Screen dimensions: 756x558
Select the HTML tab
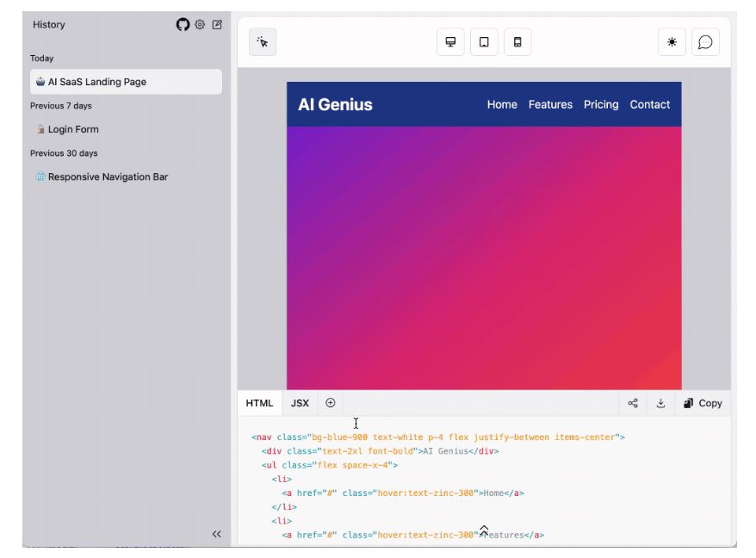click(x=259, y=403)
